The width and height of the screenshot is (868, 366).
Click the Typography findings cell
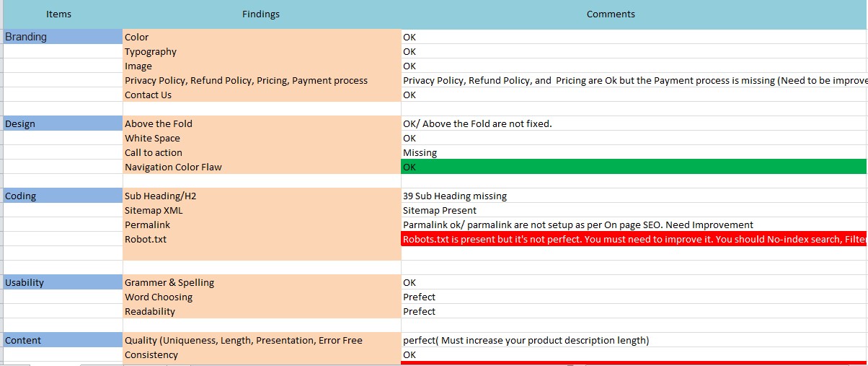point(262,51)
